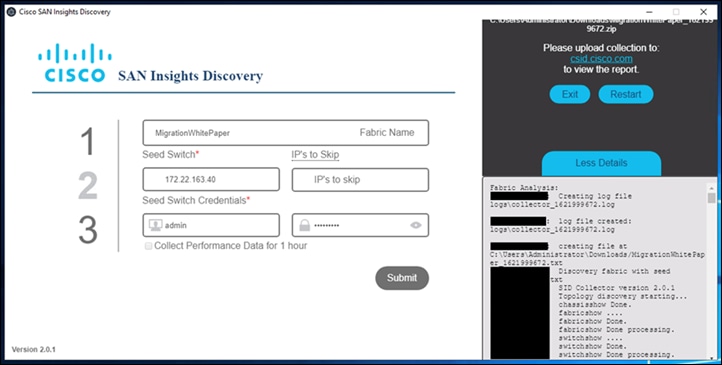
Task: Click the 'Fabric Analysis:' log line
Action: pos(524,188)
